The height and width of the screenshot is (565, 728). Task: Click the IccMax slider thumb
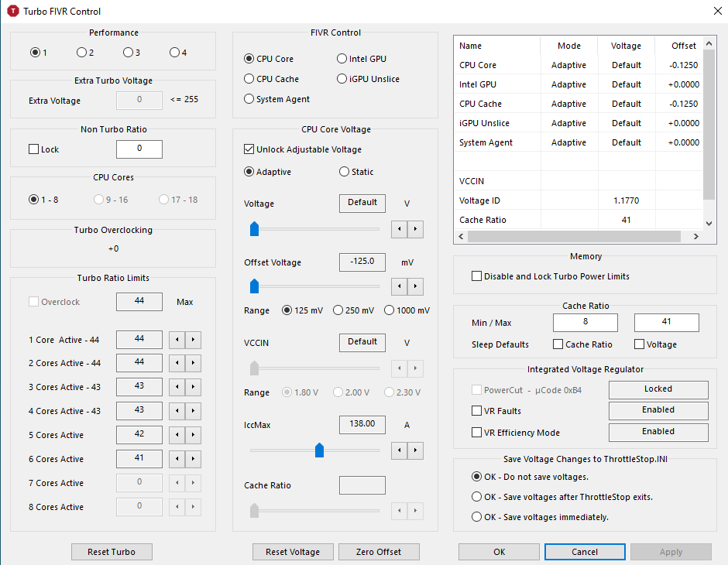[319, 450]
